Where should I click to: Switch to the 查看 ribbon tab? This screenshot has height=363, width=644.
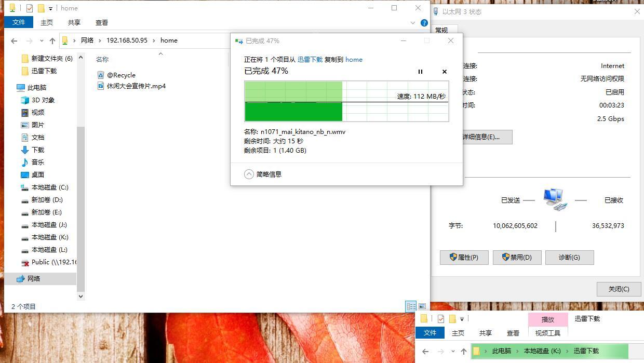click(101, 22)
